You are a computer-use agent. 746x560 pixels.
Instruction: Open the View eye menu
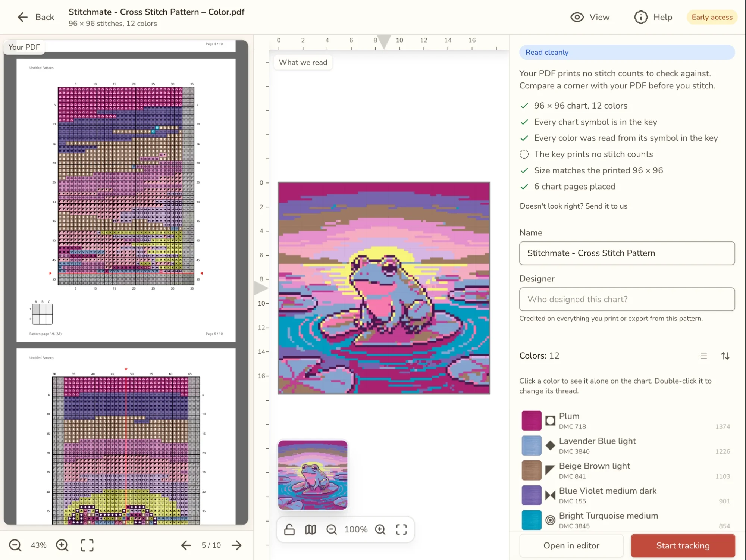pos(590,17)
